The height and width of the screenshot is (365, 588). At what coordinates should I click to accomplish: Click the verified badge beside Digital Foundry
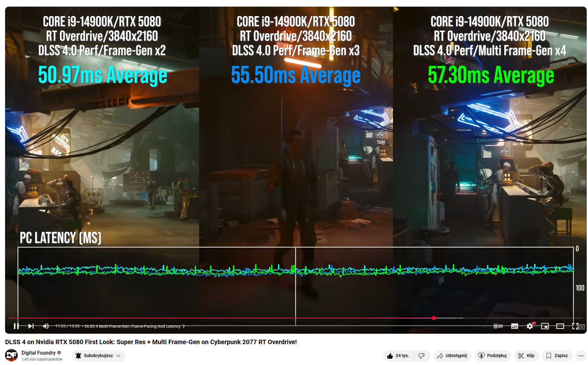point(59,353)
